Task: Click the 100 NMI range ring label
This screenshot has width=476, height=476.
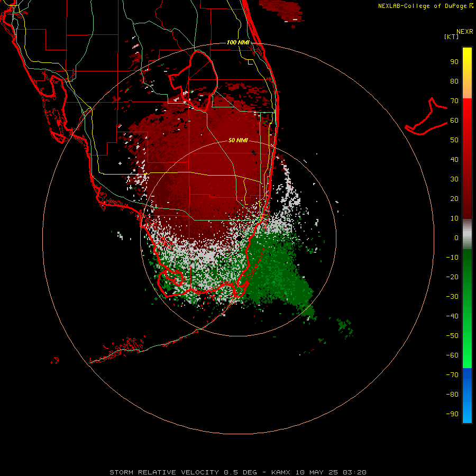Action: [x=238, y=42]
